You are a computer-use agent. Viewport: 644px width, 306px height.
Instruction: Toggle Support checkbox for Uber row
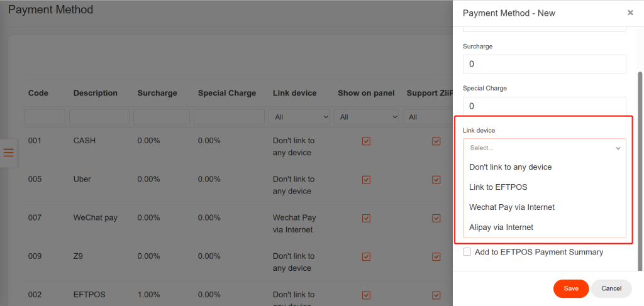436,180
